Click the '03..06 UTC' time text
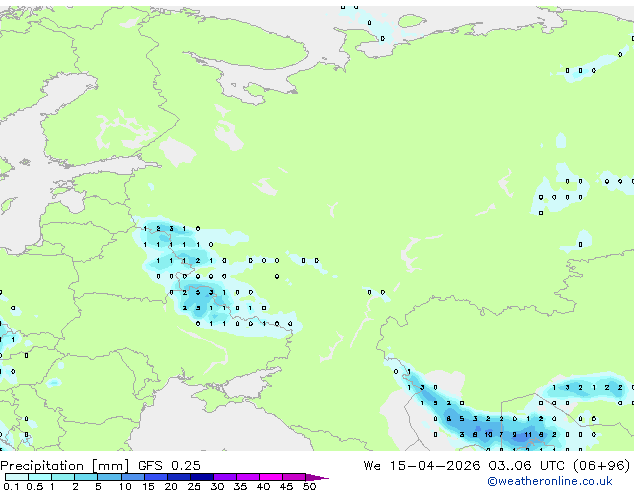The image size is (634, 490). coord(526,466)
